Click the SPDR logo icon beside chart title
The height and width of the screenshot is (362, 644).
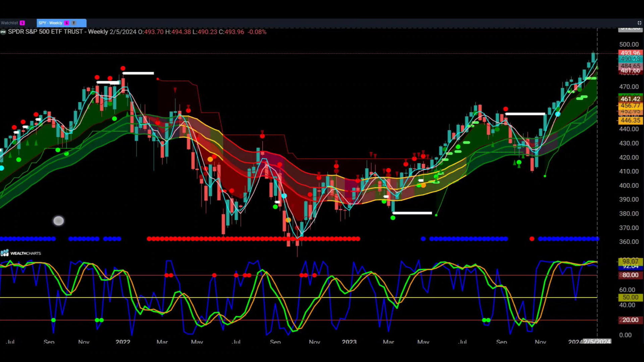(3, 32)
